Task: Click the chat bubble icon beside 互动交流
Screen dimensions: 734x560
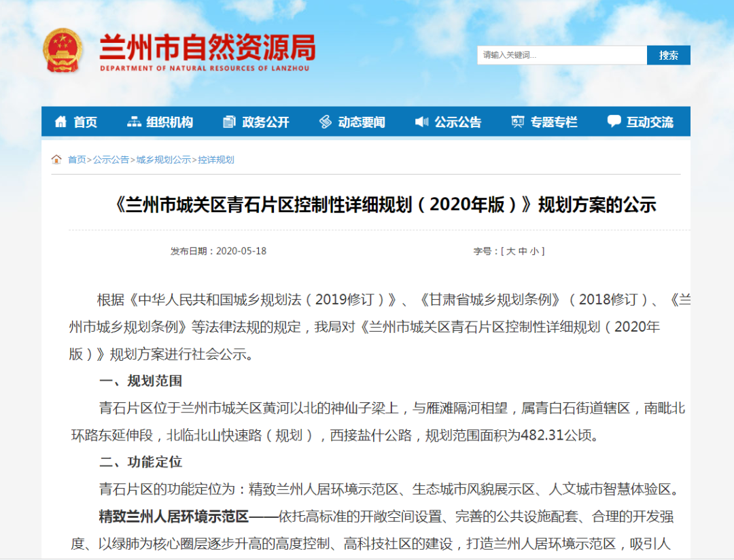Action: click(614, 121)
